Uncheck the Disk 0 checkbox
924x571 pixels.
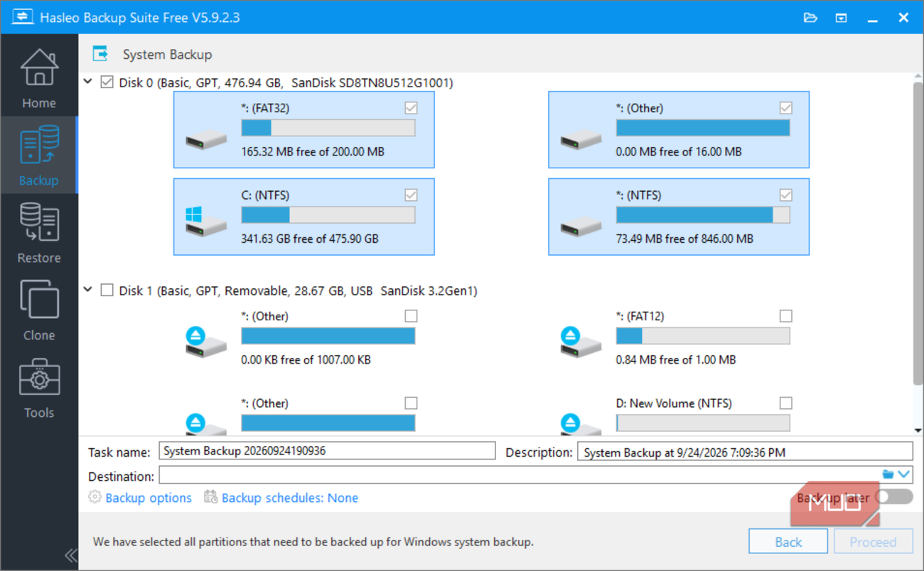[x=107, y=82]
